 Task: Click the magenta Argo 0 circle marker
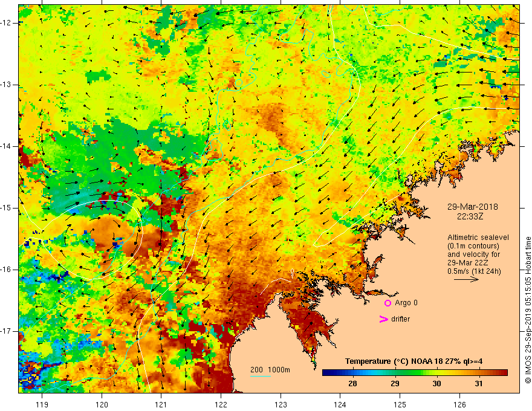point(388,303)
